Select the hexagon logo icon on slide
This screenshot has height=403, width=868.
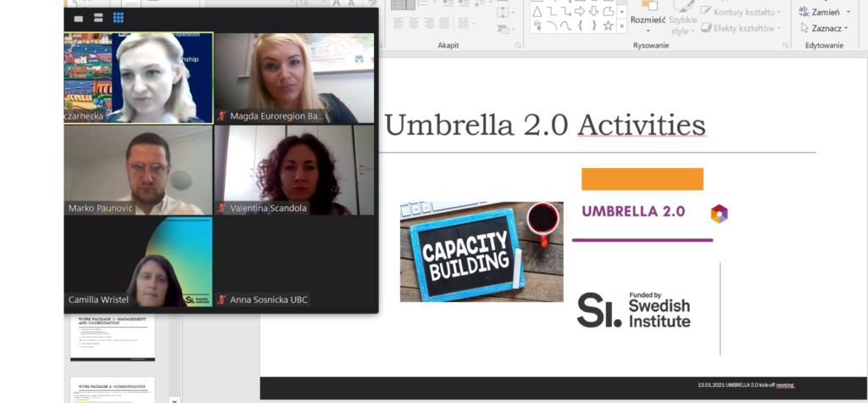pos(719,214)
